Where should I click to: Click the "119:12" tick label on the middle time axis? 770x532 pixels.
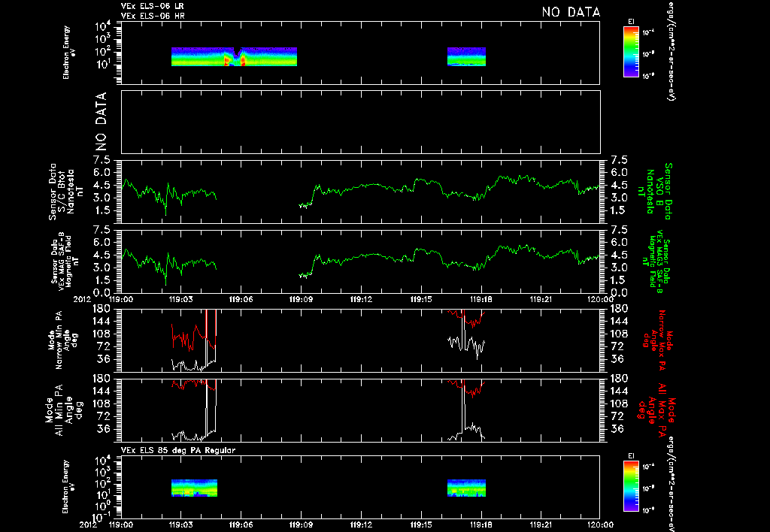click(x=361, y=299)
